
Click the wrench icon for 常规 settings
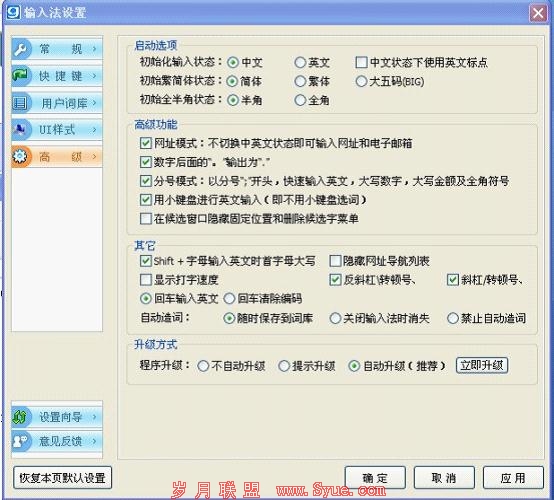point(20,49)
